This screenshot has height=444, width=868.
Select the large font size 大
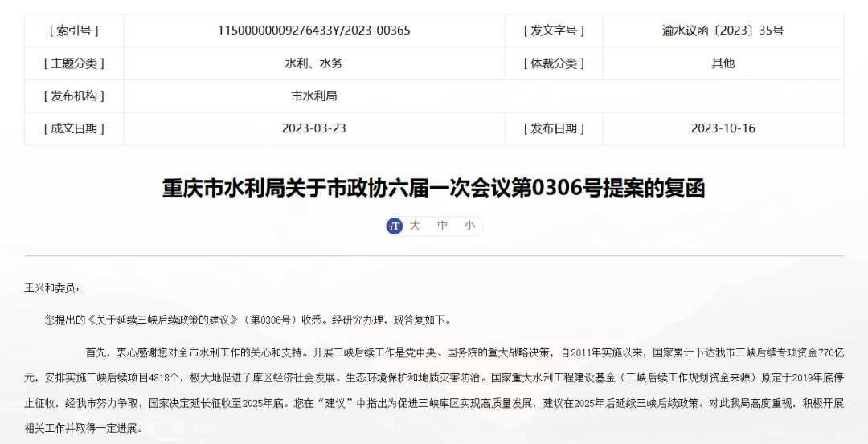click(x=415, y=226)
